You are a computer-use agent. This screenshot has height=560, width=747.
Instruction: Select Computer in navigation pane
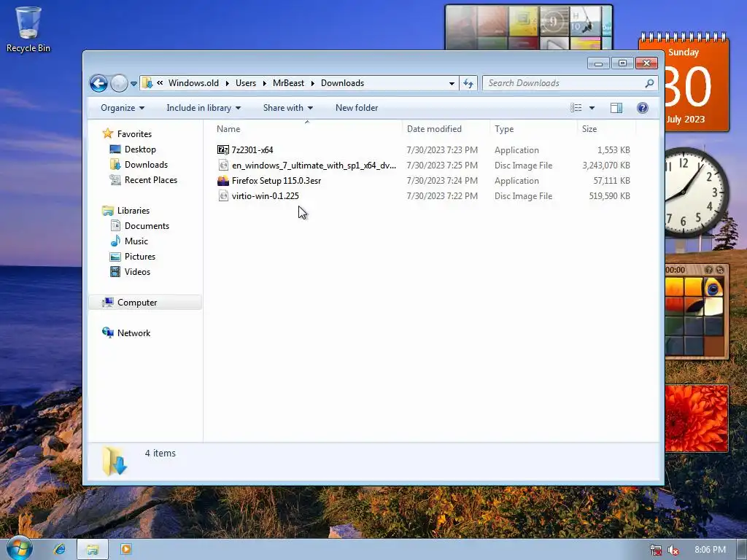point(145,303)
